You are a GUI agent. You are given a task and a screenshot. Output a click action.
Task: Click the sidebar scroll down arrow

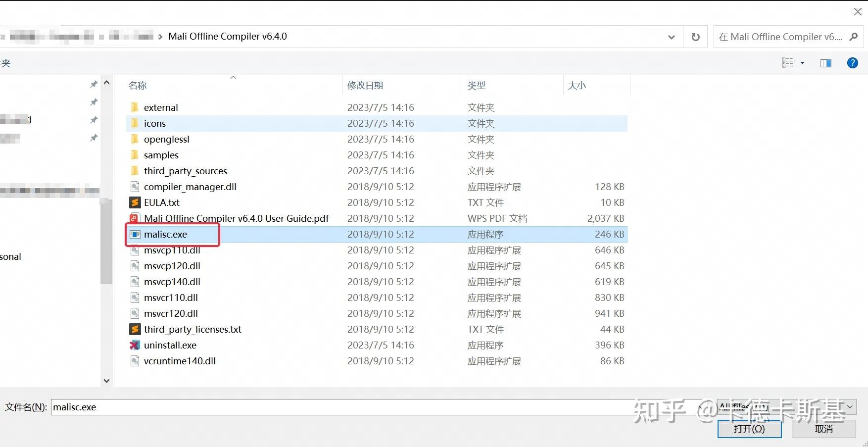coord(106,380)
